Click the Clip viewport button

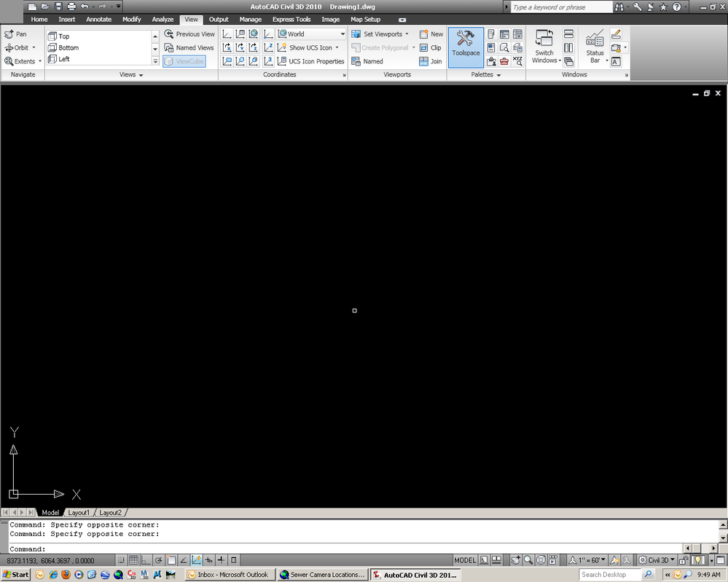tap(430, 47)
